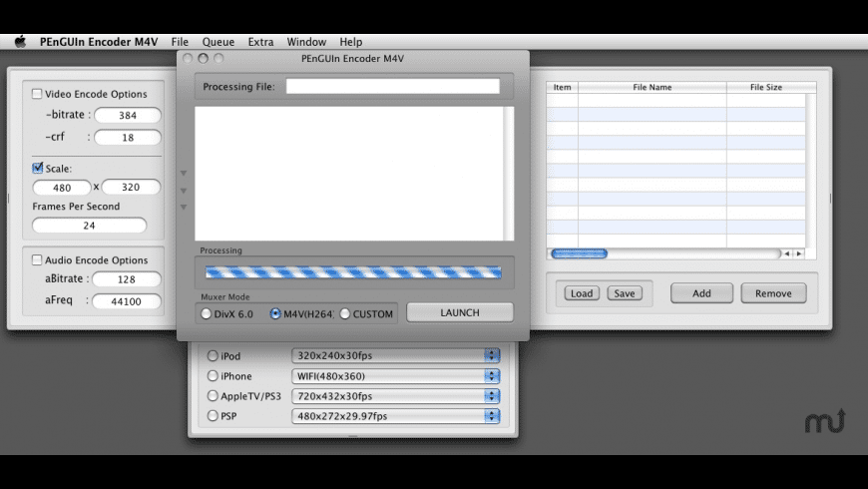868x489 pixels.
Task: Open the Extra menu
Action: pyautogui.click(x=260, y=42)
